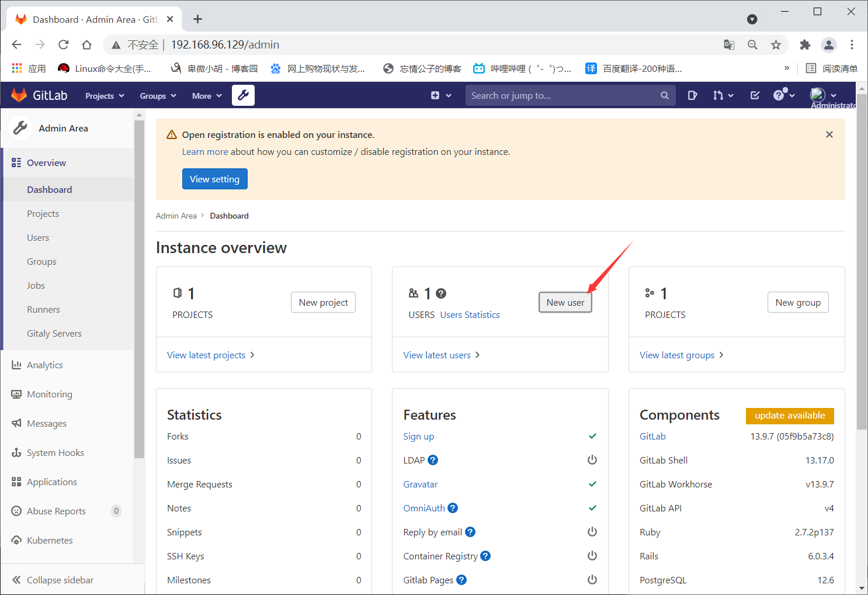The width and height of the screenshot is (868, 595).
Task: Click the Learn more link in banner
Action: coord(205,151)
